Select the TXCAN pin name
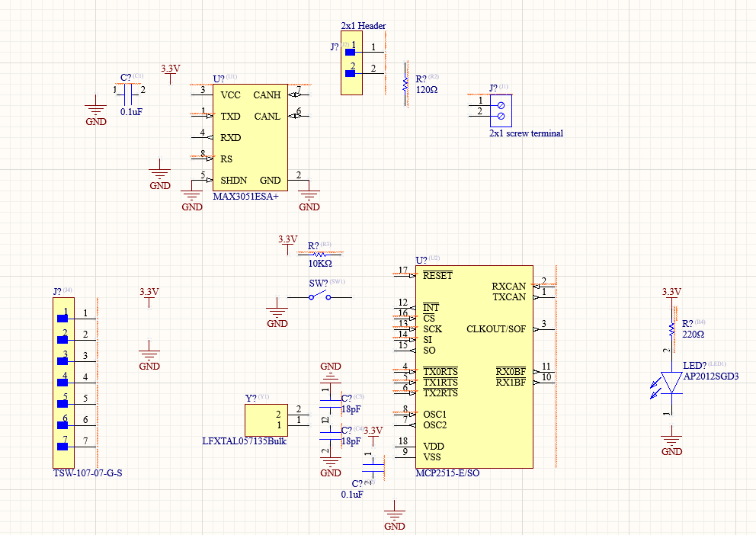 point(509,297)
